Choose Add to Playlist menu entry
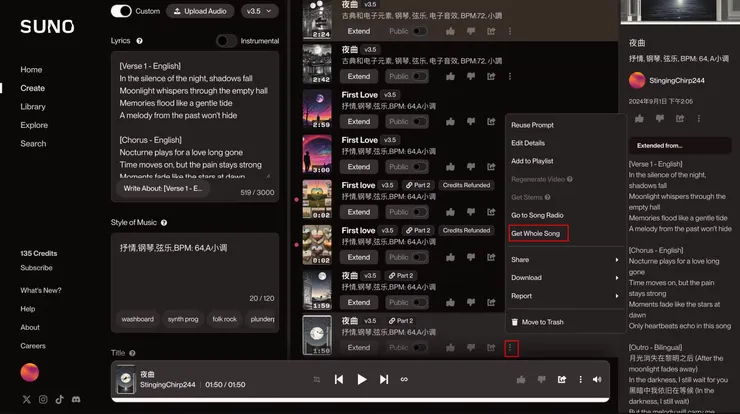The image size is (740, 414). (x=532, y=161)
